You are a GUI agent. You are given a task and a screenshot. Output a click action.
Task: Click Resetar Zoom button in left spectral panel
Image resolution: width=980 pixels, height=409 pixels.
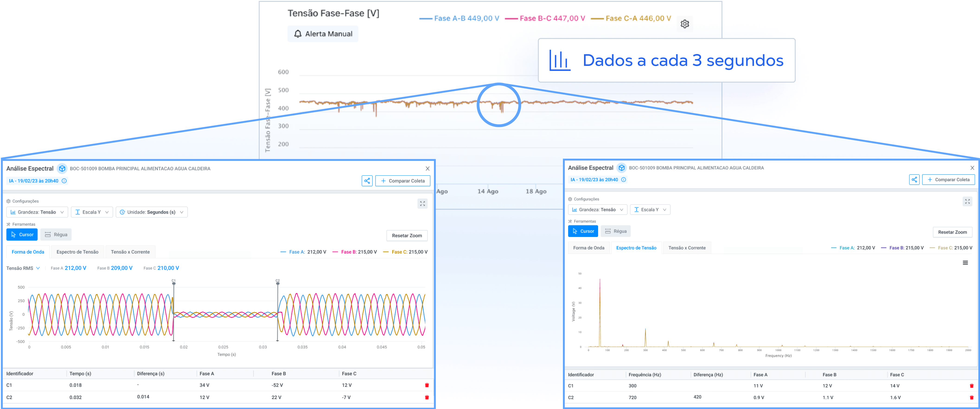pos(407,235)
